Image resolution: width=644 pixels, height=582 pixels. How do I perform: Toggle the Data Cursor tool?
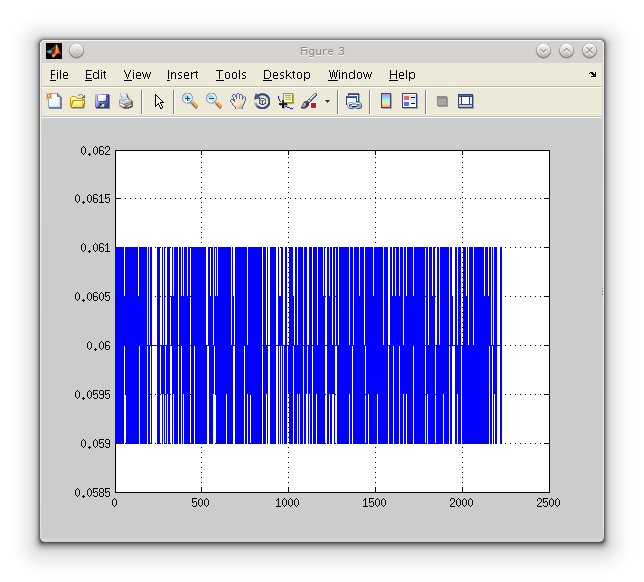tap(286, 101)
